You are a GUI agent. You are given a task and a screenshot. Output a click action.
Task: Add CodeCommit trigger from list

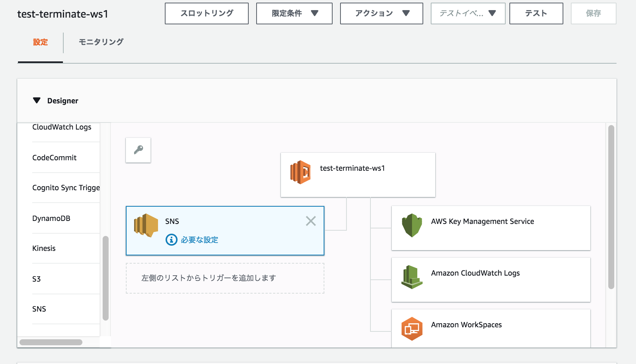coord(54,158)
